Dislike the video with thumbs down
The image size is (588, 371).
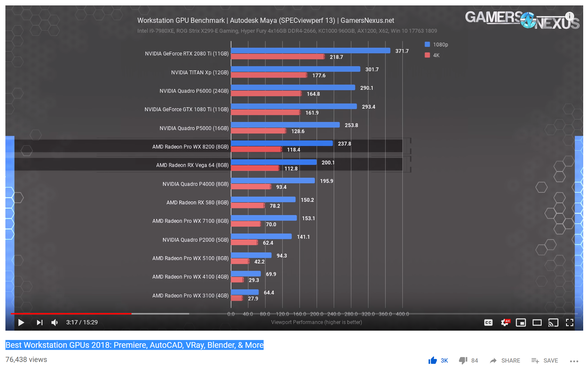click(x=463, y=360)
